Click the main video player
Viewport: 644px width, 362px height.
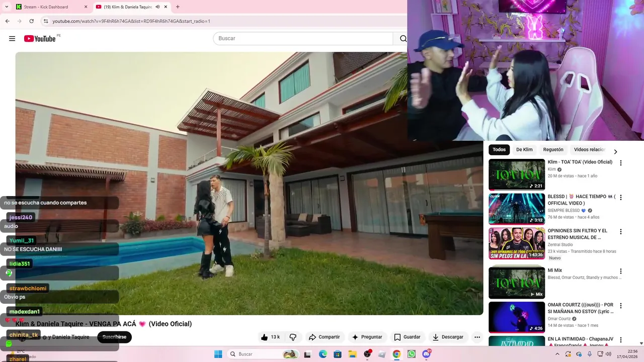(249, 184)
